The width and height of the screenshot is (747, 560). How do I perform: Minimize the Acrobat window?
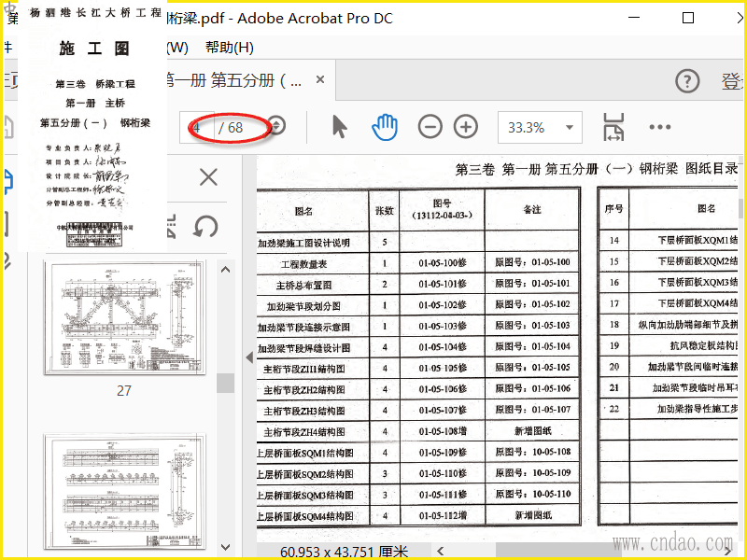coord(634,18)
